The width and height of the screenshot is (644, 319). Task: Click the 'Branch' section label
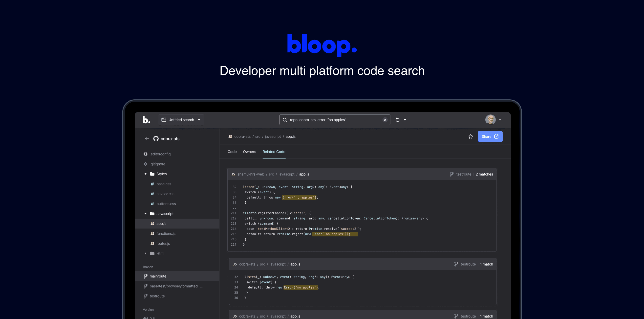point(148,267)
